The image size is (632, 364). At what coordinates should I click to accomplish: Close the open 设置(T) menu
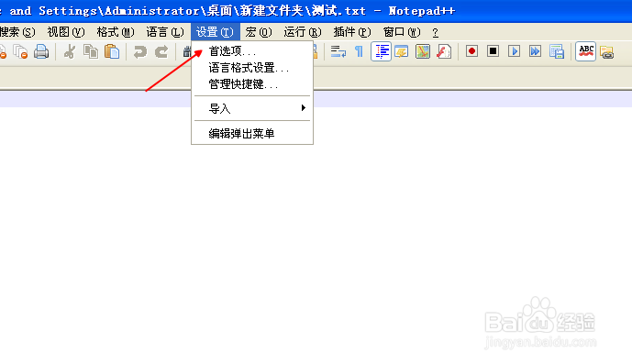click(216, 32)
